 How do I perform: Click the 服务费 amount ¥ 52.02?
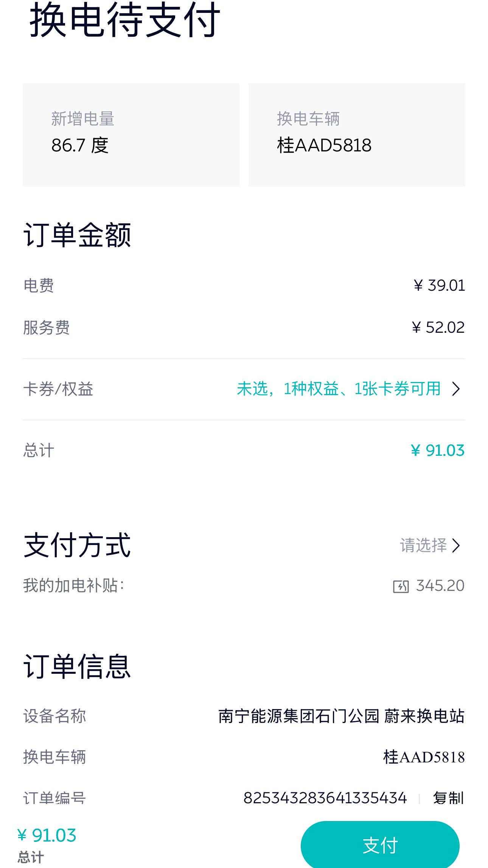pyautogui.click(x=438, y=327)
